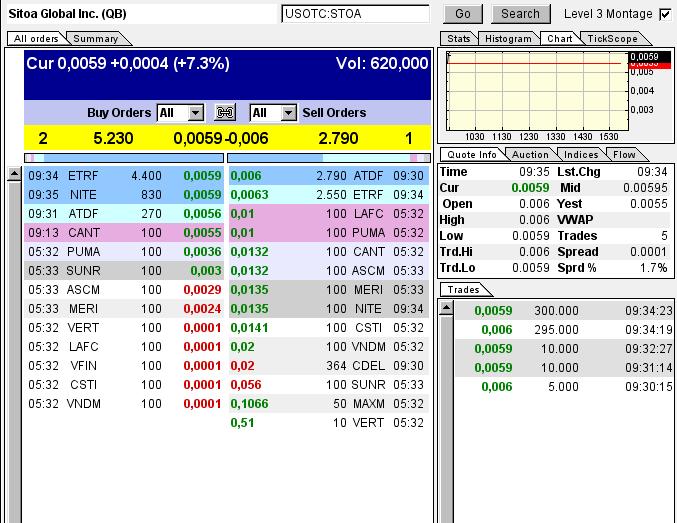Click the Vol: 620,000 header text
This screenshot has width=677, height=523.
pyautogui.click(x=382, y=63)
